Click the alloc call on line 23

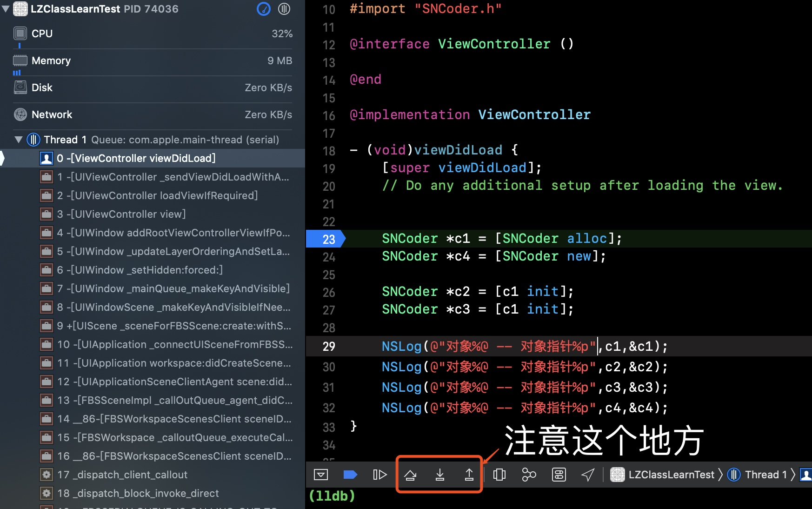[587, 239]
